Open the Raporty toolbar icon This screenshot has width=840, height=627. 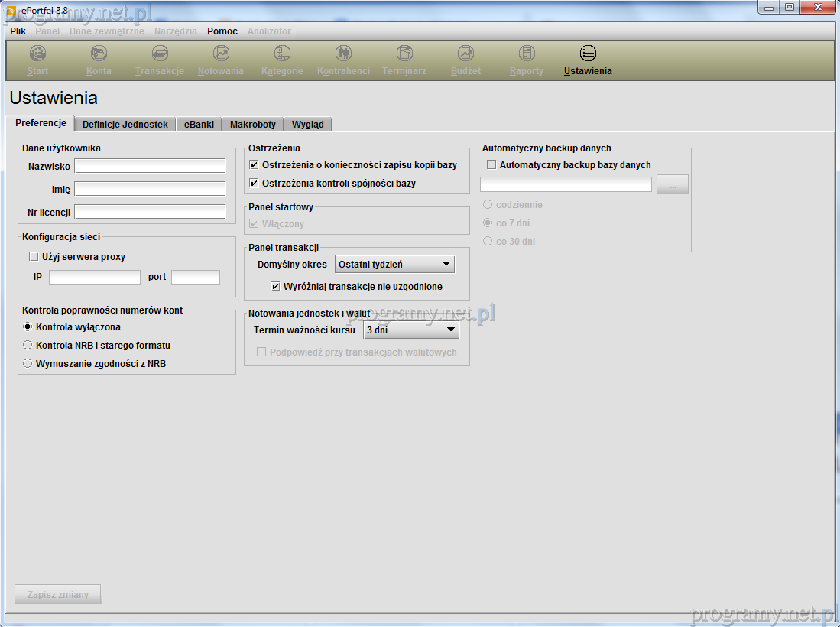click(x=527, y=54)
